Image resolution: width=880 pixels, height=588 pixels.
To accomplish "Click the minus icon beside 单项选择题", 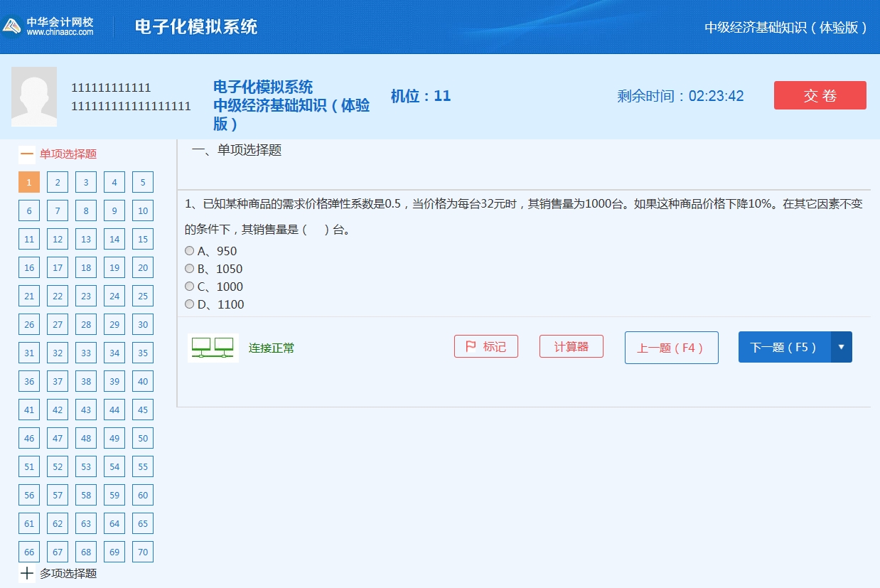I will click(27, 154).
